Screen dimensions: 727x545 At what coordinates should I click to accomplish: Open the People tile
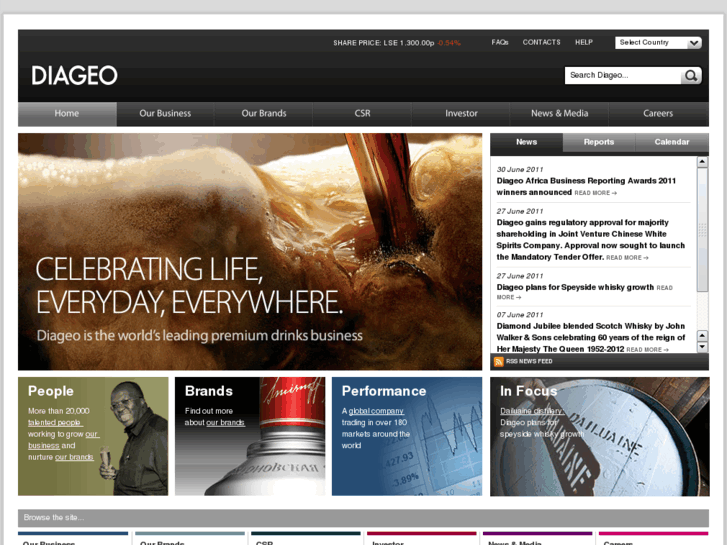tap(93, 436)
